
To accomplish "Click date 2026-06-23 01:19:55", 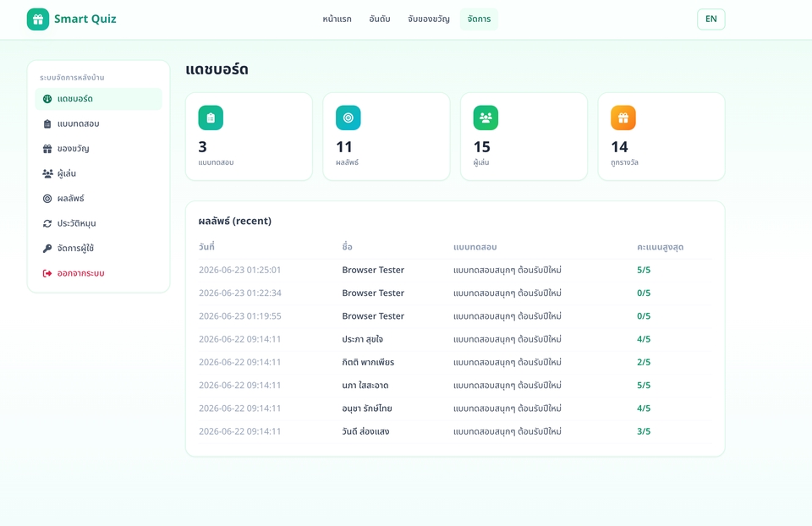I will tap(239, 315).
